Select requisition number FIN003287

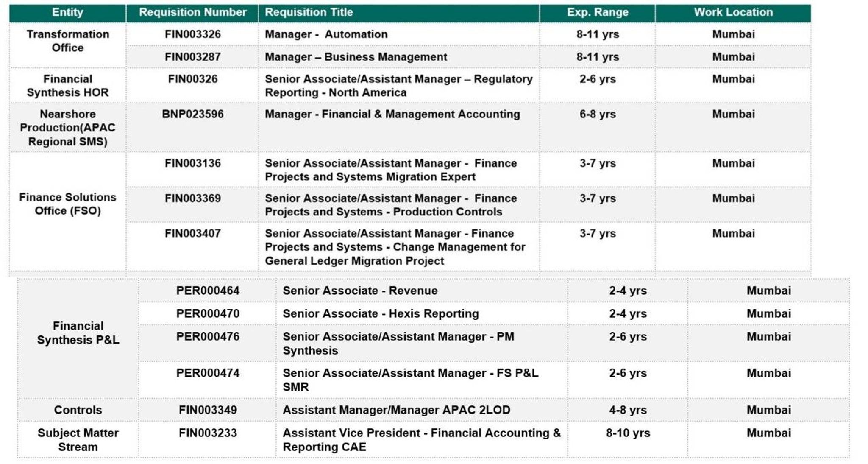(193, 57)
